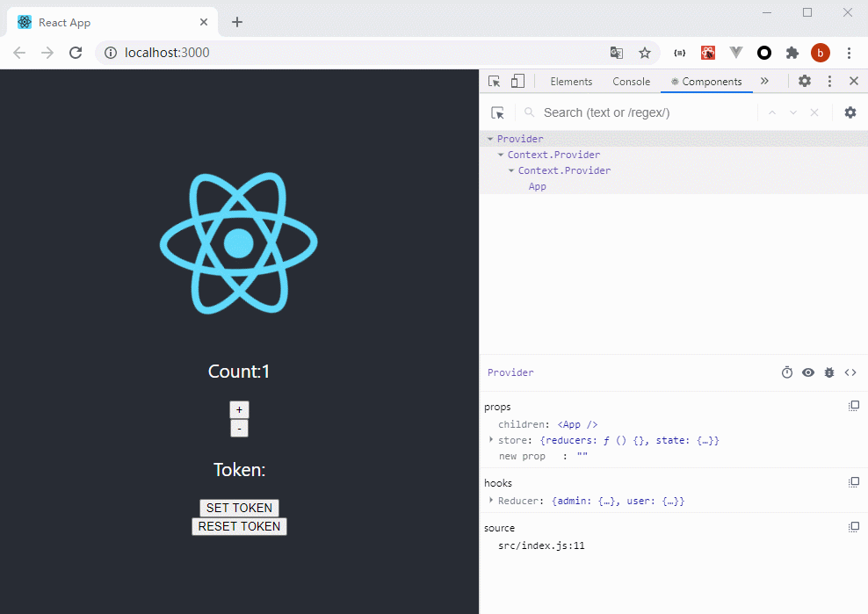Toggle device toolbar in DevTools
Screen dimensions: 868x614
click(517, 82)
